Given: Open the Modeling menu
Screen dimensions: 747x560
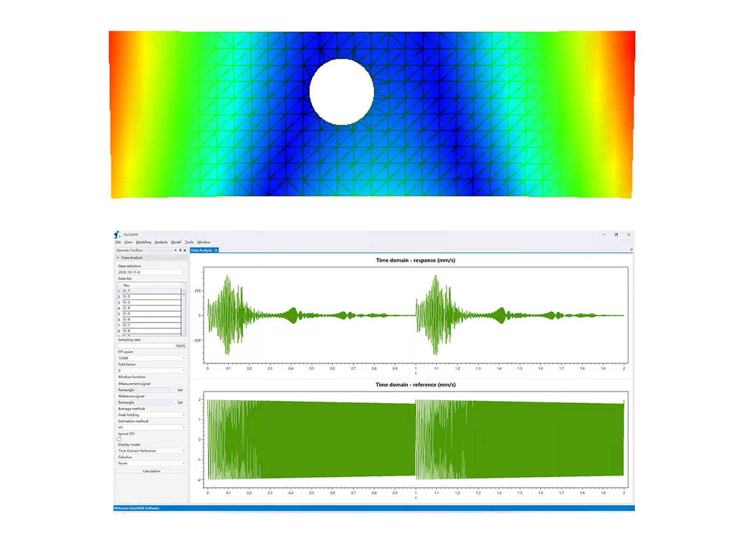Looking at the screenshot, I should [x=143, y=242].
